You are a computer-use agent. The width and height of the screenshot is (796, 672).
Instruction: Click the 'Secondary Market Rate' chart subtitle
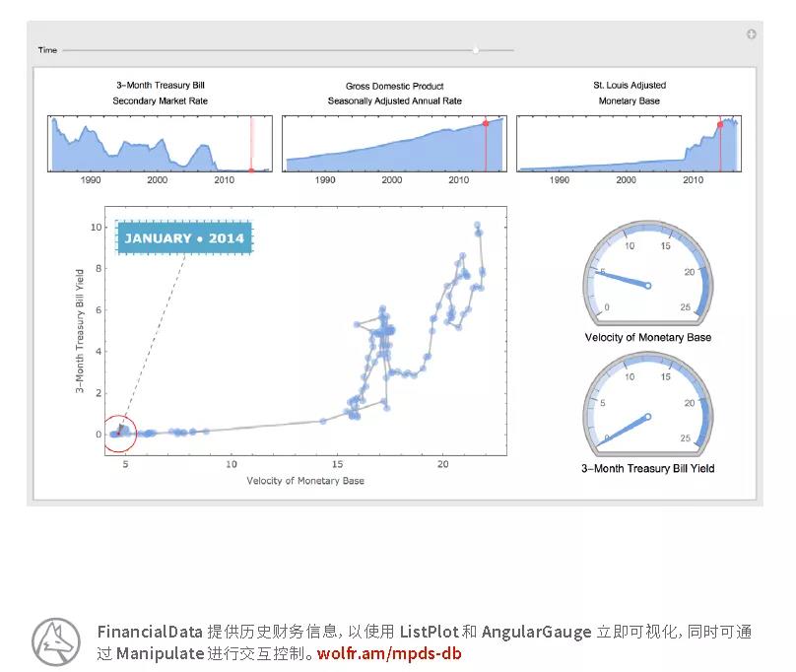(x=160, y=101)
